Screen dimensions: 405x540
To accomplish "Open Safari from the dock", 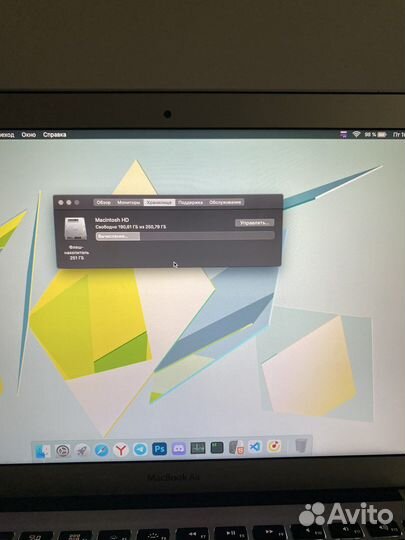I will 101,450.
